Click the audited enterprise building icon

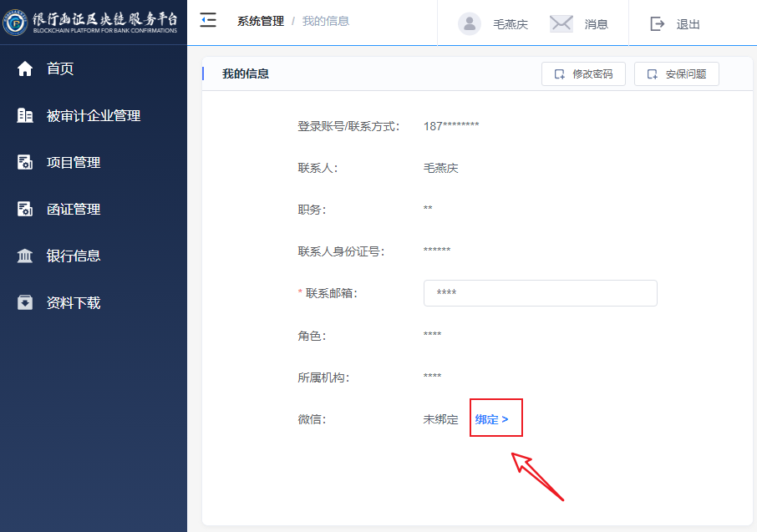tap(25, 116)
